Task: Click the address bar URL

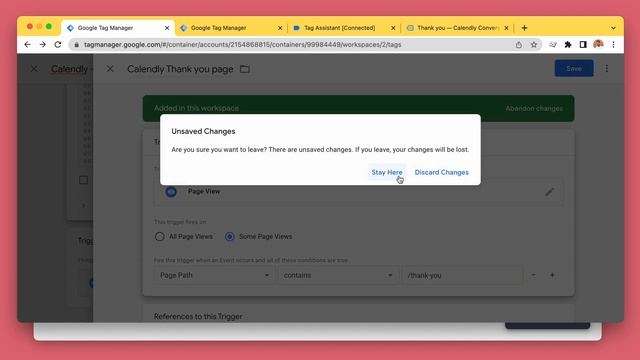Action: click(242, 44)
